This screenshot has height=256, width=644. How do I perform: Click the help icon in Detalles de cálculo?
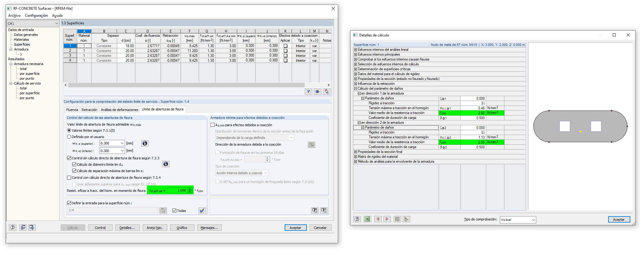coord(357,219)
